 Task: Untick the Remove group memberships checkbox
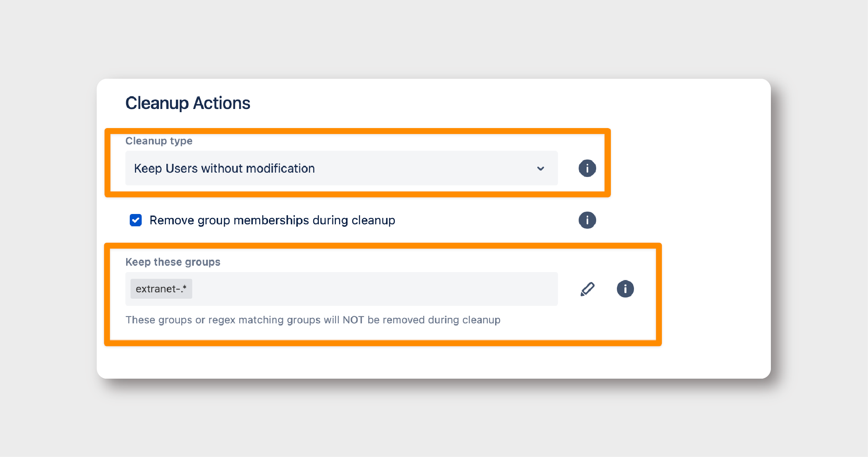pos(136,220)
